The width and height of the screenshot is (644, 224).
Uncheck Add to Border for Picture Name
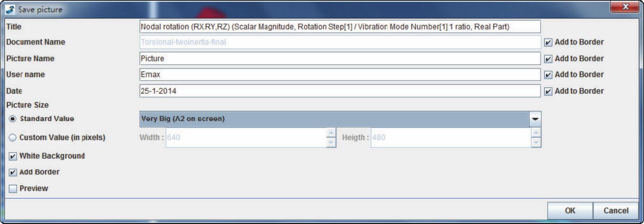pos(548,59)
